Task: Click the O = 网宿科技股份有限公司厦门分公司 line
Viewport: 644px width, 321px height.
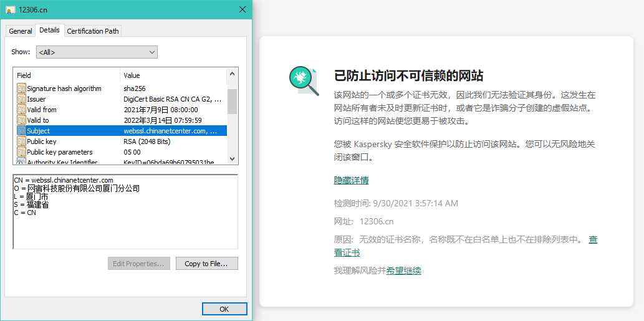Action: pos(77,188)
